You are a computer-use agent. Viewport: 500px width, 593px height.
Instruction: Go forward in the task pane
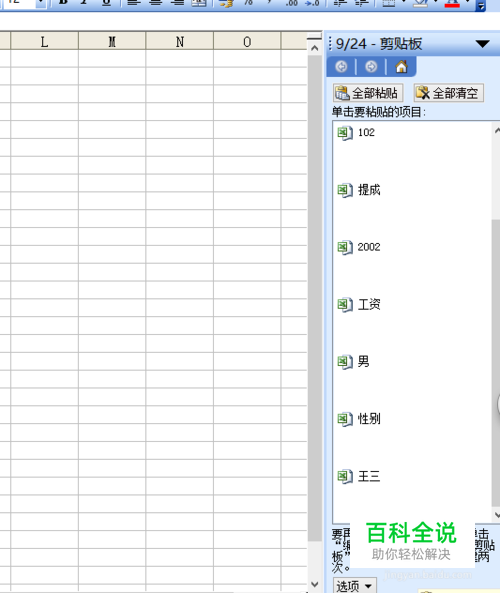click(371, 67)
